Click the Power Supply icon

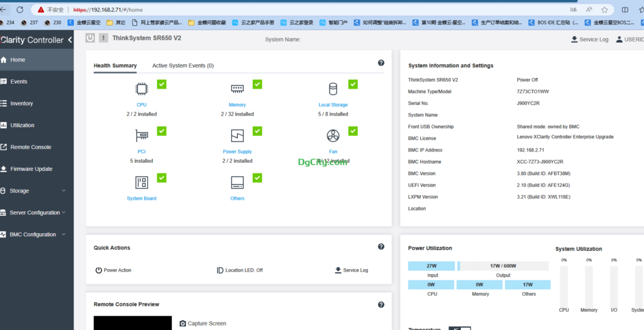237,135
